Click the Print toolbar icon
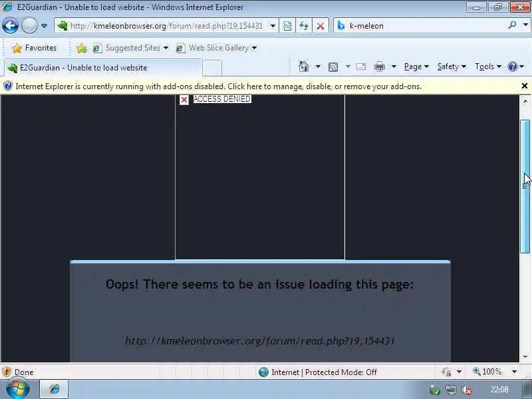Viewport: 532px width, 399px height. [379, 66]
